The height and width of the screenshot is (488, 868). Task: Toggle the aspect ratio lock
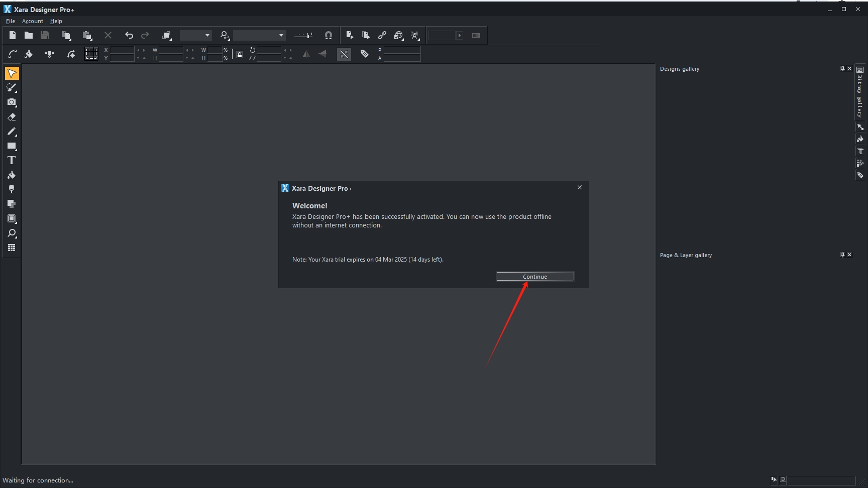(240, 54)
